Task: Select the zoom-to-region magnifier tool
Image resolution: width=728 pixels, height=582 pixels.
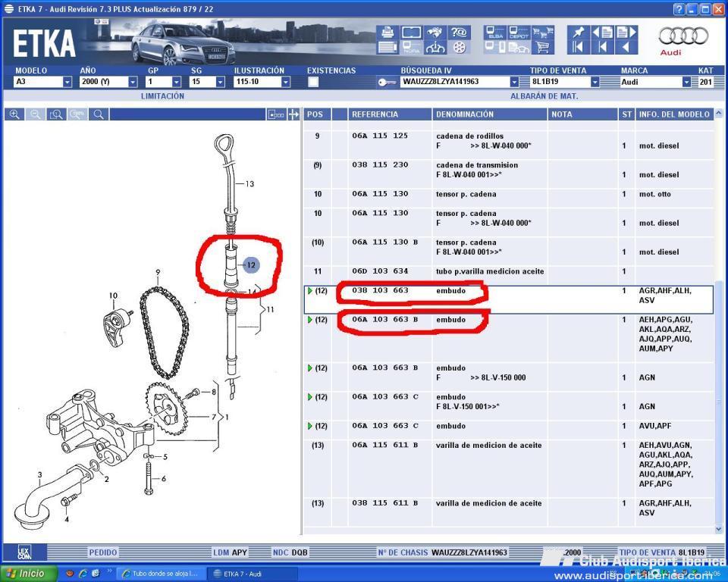Action: (56, 114)
